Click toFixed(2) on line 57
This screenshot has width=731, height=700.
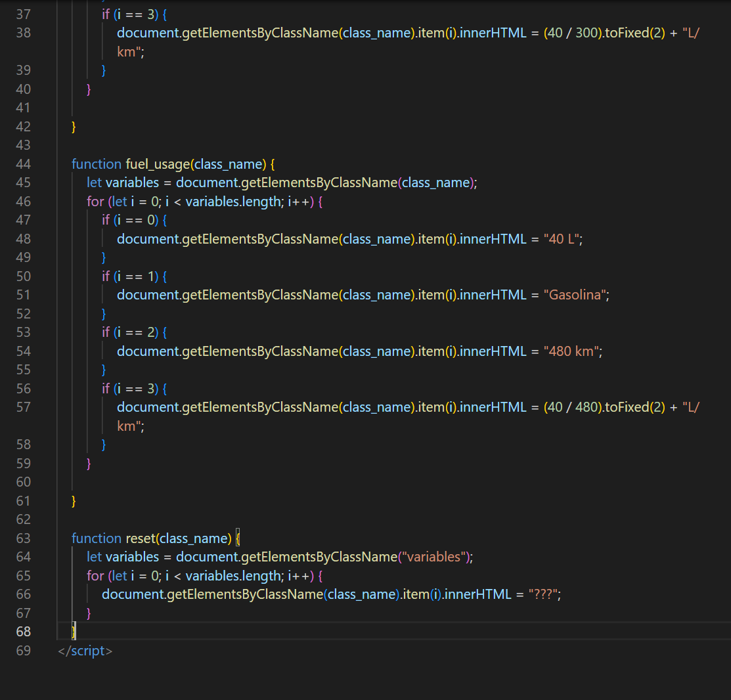[635, 407]
